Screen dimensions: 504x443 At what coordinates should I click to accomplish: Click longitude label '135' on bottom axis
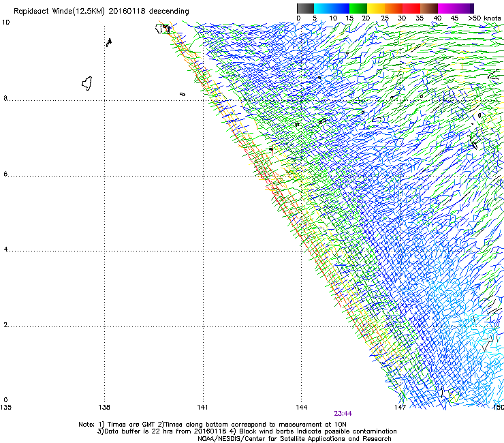pos(5,408)
